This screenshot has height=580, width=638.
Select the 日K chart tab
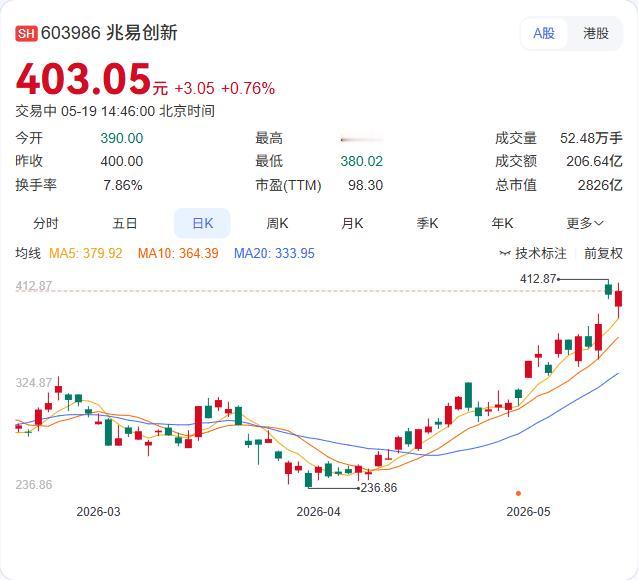202,223
